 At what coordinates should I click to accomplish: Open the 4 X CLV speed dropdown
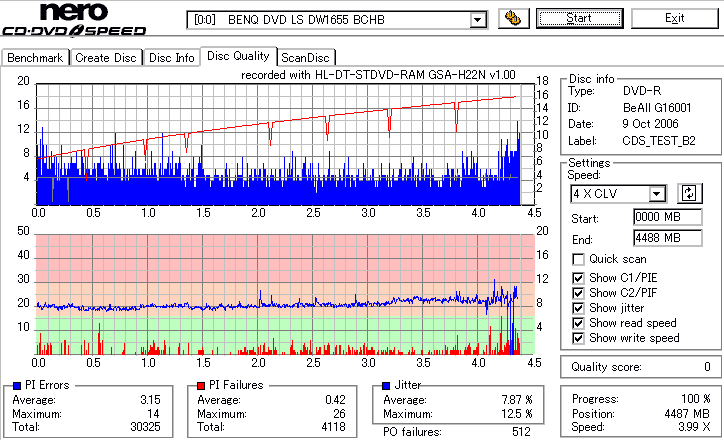pyautogui.click(x=656, y=193)
